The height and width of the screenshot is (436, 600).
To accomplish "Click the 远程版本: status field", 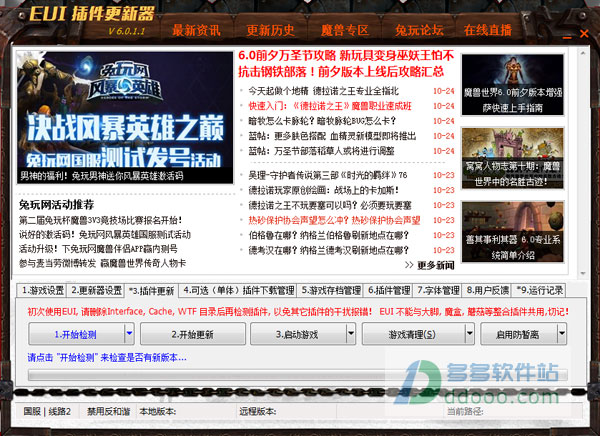I will pos(258,412).
